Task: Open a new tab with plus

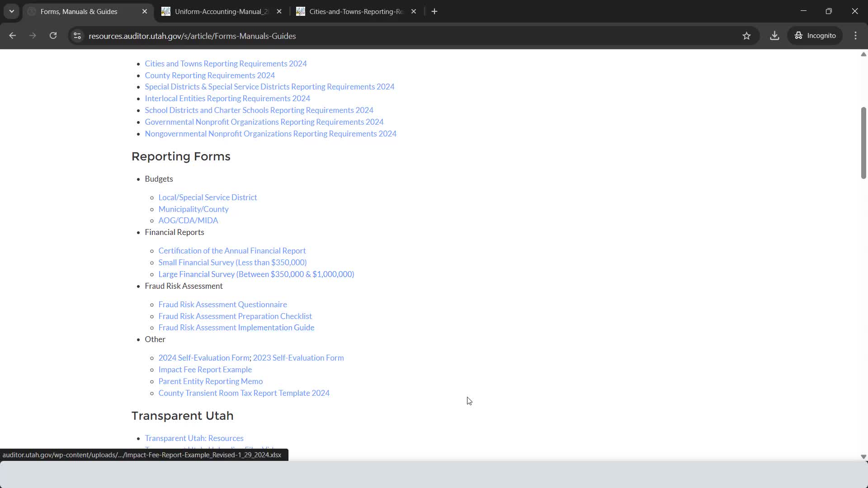Action: (434, 11)
